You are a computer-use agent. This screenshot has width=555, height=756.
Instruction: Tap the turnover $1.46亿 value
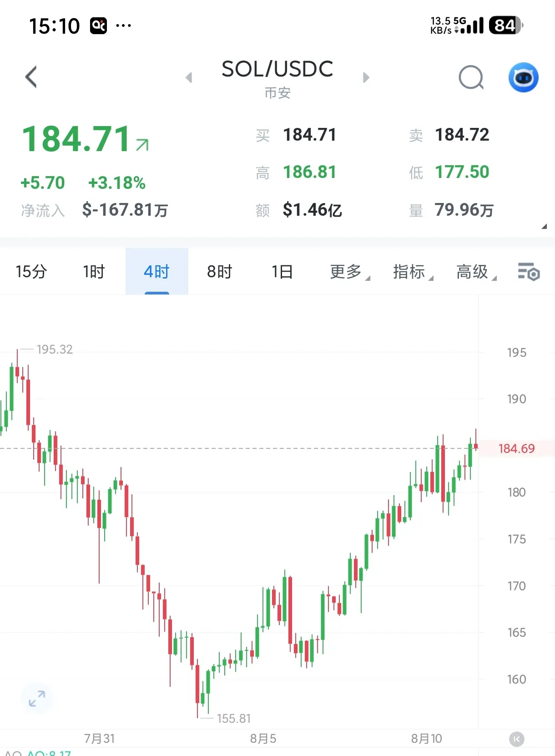point(312,210)
